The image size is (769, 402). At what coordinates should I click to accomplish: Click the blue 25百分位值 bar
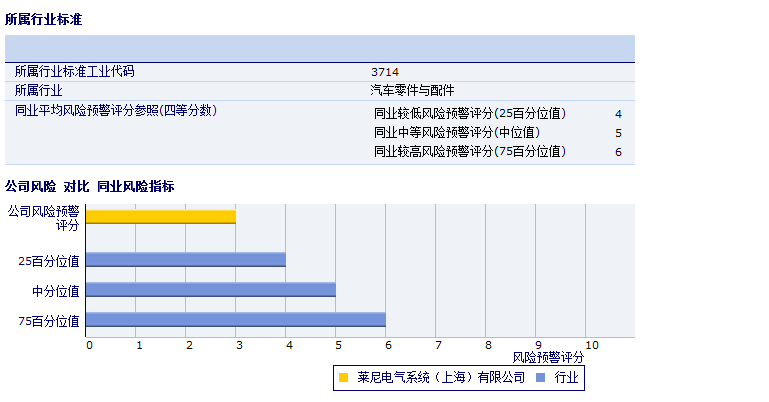(x=185, y=260)
